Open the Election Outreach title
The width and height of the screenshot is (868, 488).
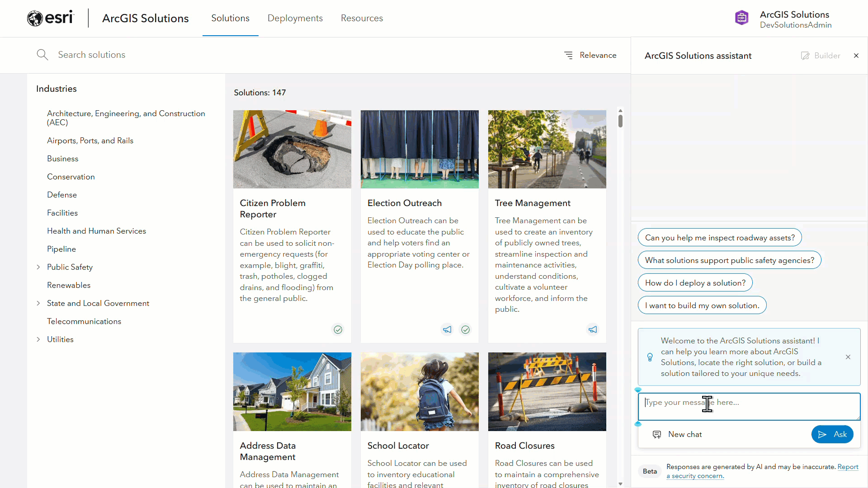405,203
